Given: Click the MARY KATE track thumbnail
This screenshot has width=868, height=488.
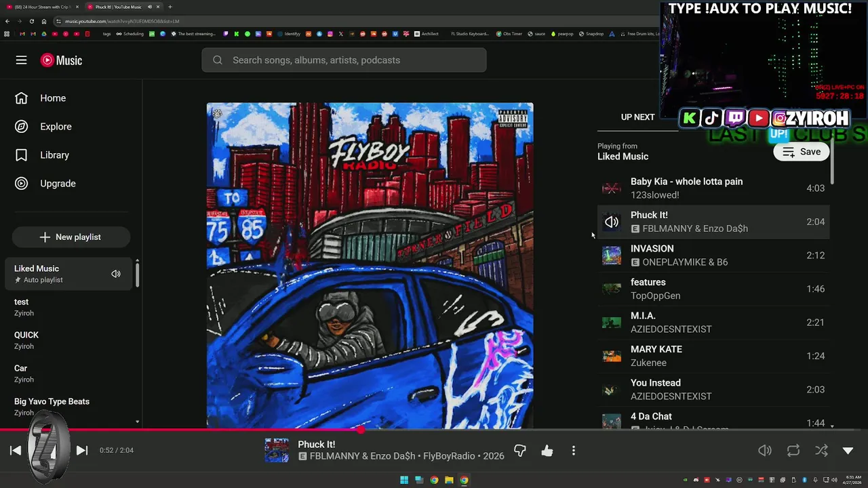Looking at the screenshot, I should click(612, 356).
